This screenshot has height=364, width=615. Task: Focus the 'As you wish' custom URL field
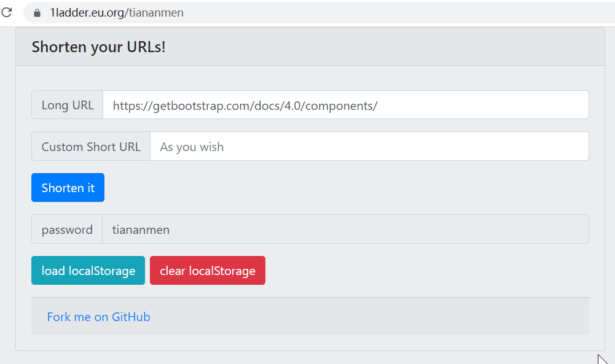pos(369,147)
